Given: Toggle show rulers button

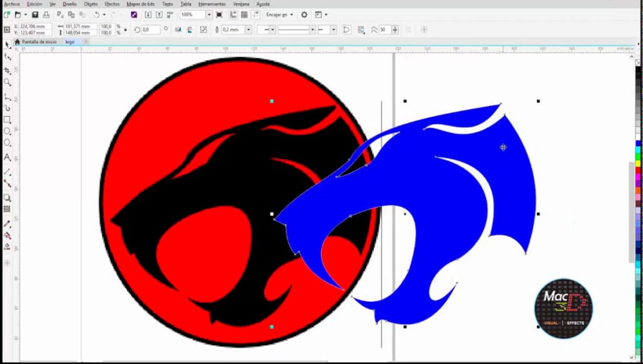Looking at the screenshot, I should tap(233, 15).
